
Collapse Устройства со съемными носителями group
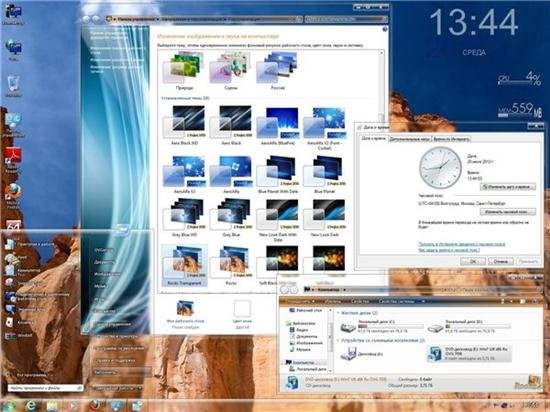338,340
